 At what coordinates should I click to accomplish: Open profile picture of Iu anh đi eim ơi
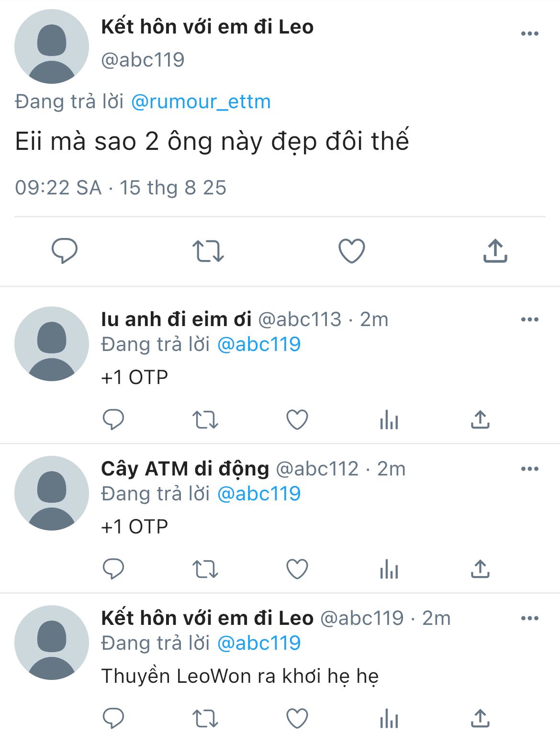52,344
